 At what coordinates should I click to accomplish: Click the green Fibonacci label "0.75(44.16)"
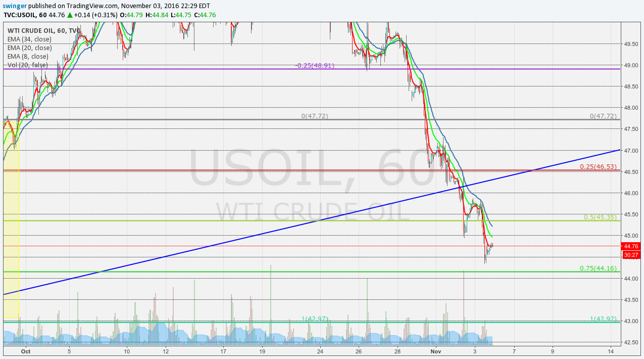[x=599, y=268]
